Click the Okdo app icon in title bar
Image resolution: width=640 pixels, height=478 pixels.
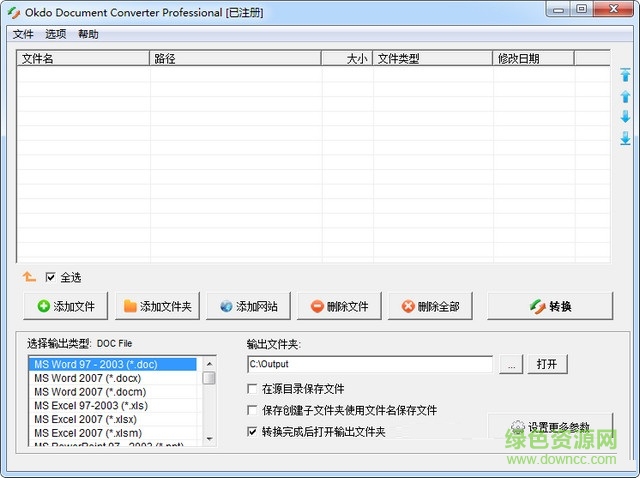14,13
